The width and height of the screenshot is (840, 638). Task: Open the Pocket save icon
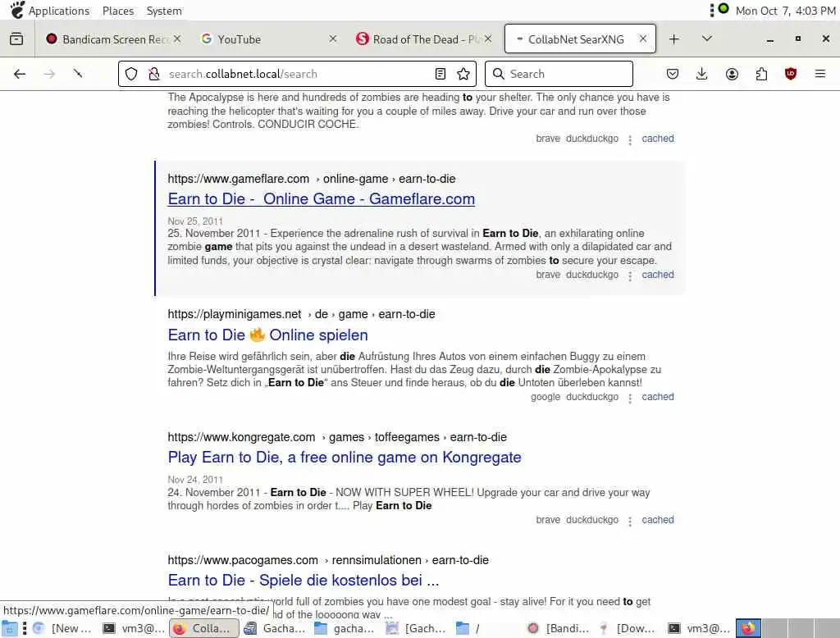pyautogui.click(x=673, y=74)
